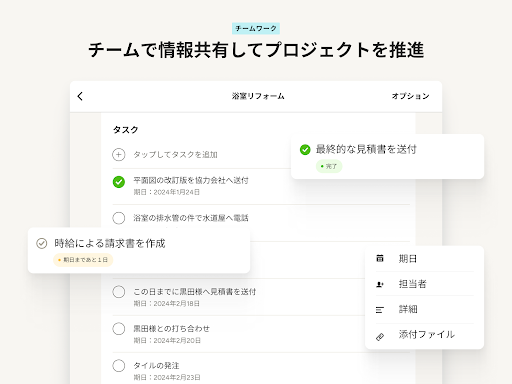
Task: Tap the plus icon to add a task
Action: pos(119,155)
